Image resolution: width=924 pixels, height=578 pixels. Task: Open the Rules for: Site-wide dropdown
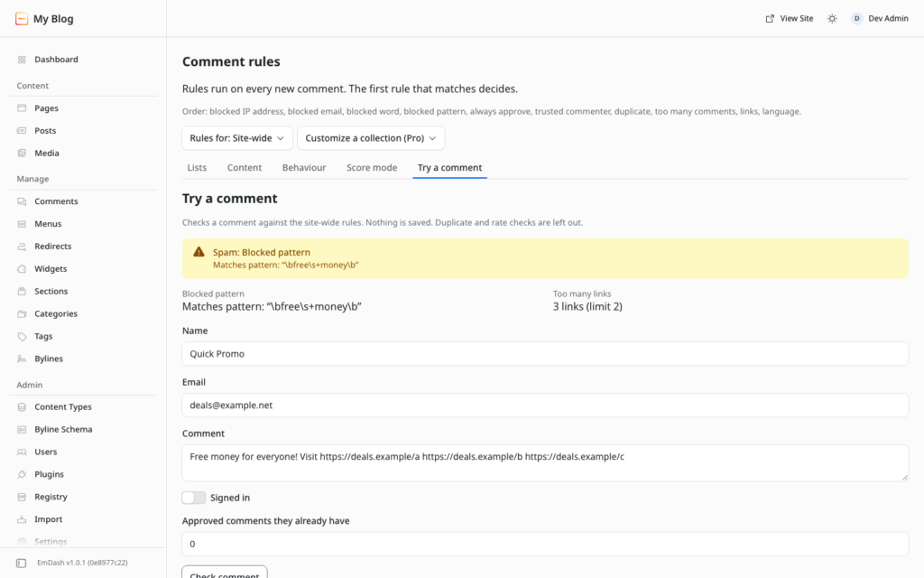pyautogui.click(x=237, y=138)
